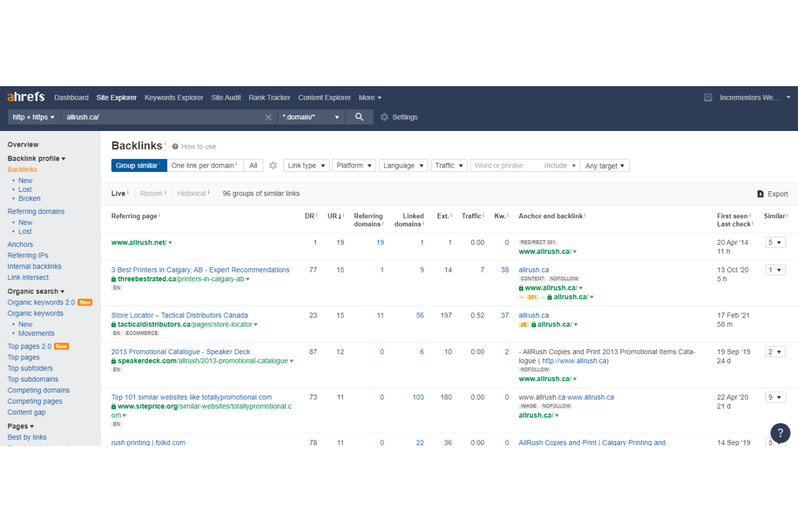Viewport: 798px width, 532px height.
Task: Clear the allrush.ca/ search field
Action: click(x=268, y=117)
